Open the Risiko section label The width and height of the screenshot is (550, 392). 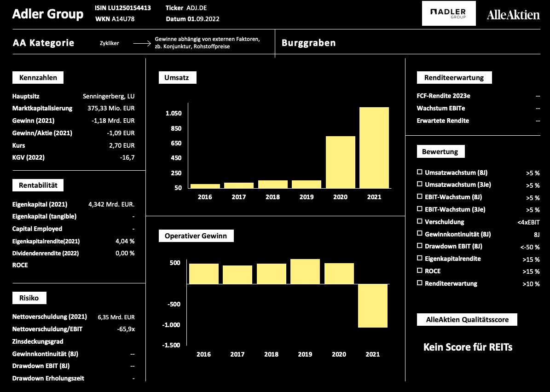click(x=29, y=298)
